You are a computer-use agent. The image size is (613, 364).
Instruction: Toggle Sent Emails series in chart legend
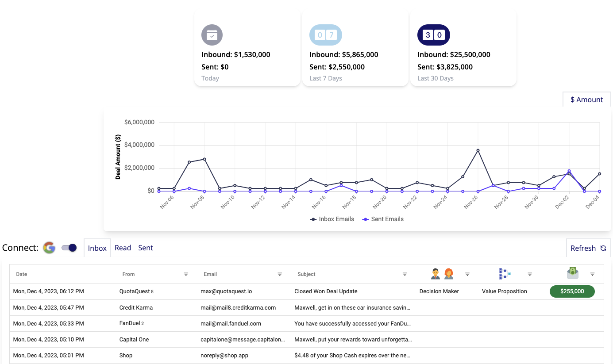click(x=383, y=219)
